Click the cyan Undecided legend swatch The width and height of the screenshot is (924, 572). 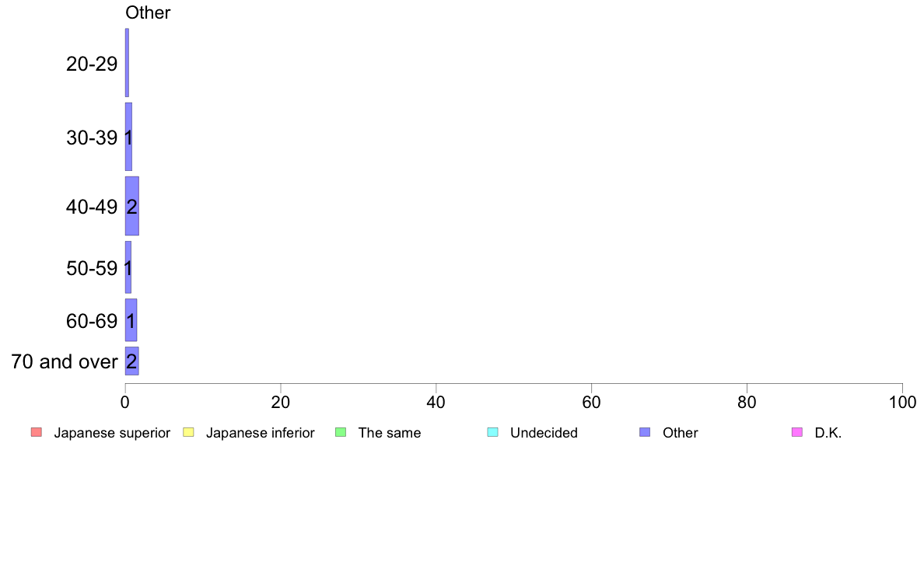[x=493, y=432]
